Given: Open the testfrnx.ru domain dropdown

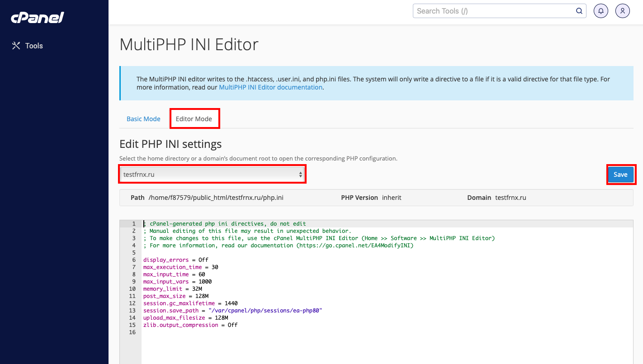Looking at the screenshot, I should (212, 174).
